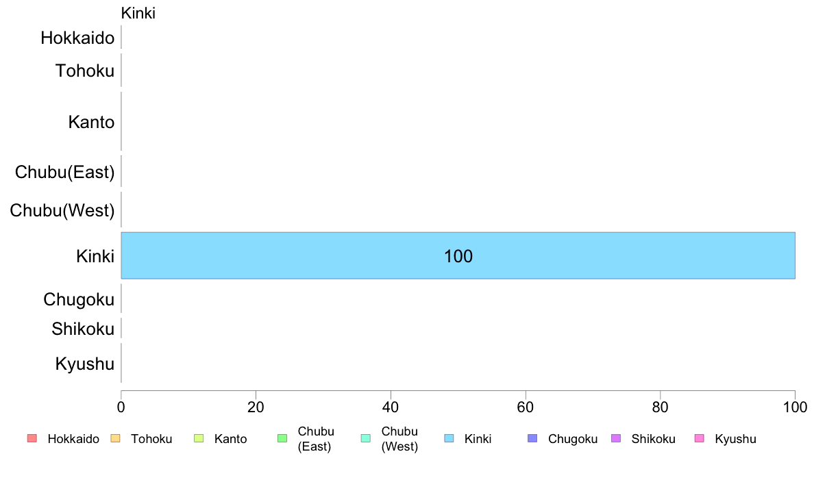Click the Hokkaido red legend swatch

[32, 439]
